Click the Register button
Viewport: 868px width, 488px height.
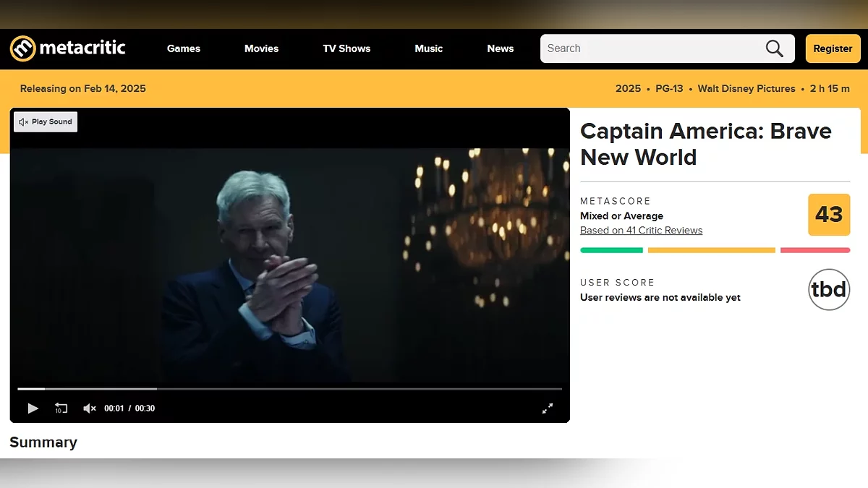tap(833, 48)
